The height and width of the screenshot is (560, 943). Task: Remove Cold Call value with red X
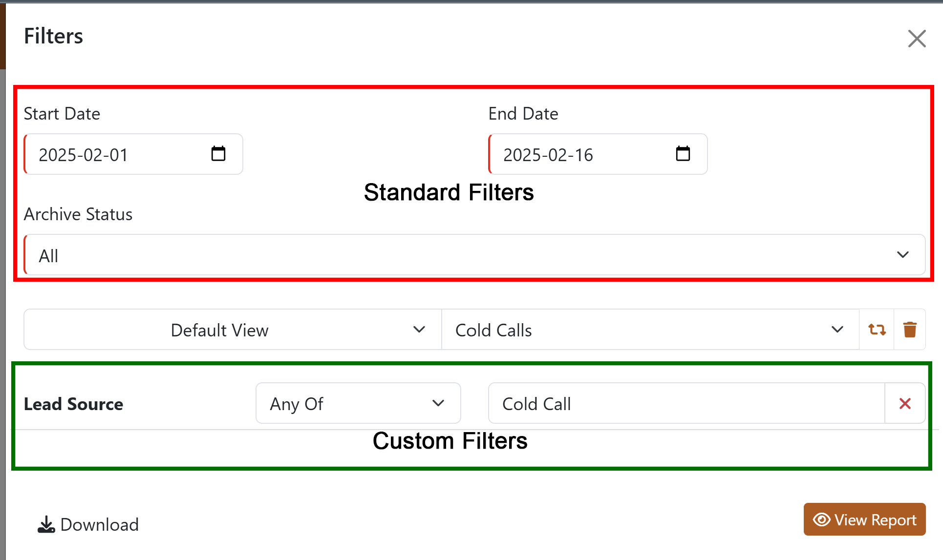coord(905,403)
